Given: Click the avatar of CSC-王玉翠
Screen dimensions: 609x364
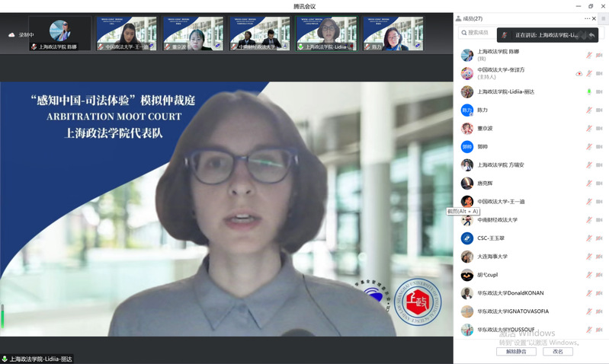Looking at the screenshot, I should click(x=467, y=238).
